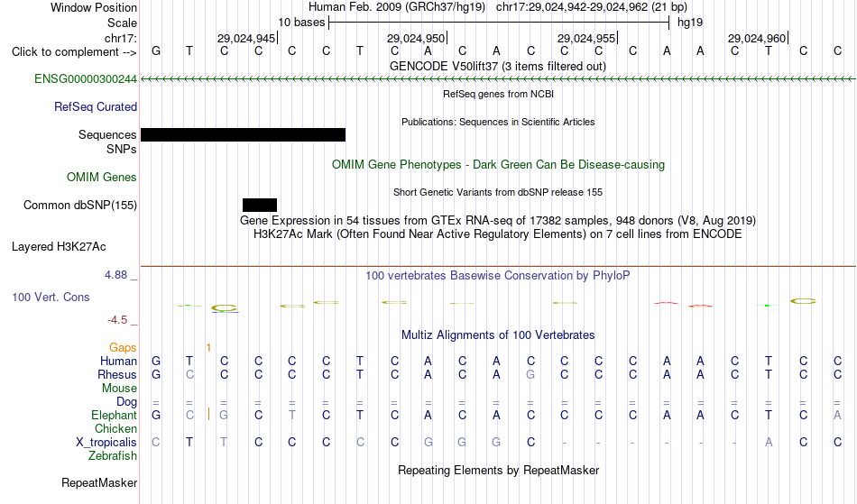
Task: Click the black Common dbSNP variant block
Action: click(260, 206)
